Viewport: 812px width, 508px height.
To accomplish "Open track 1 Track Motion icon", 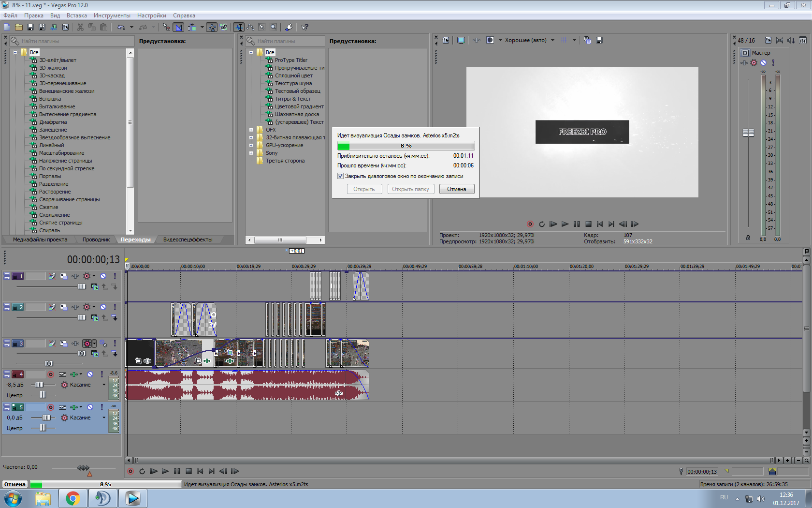I will tap(63, 276).
